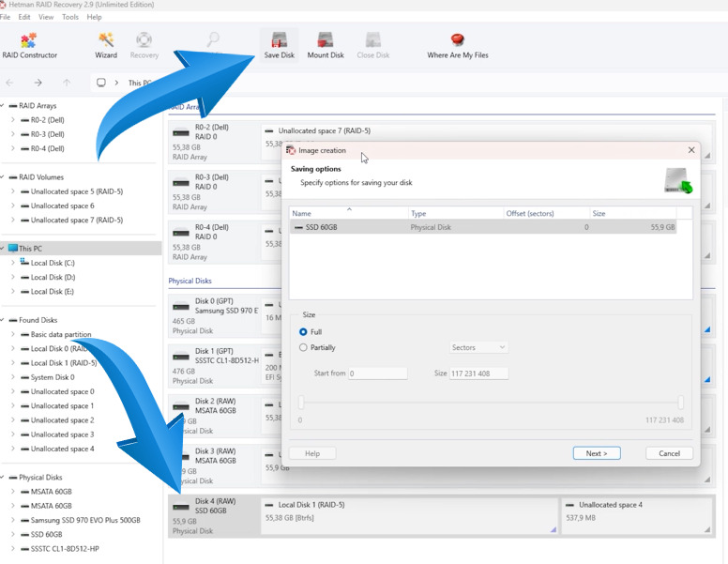Select Disk 0 (GPT) Samsung SSD tile
The height and width of the screenshot is (564, 728).
[x=213, y=316]
